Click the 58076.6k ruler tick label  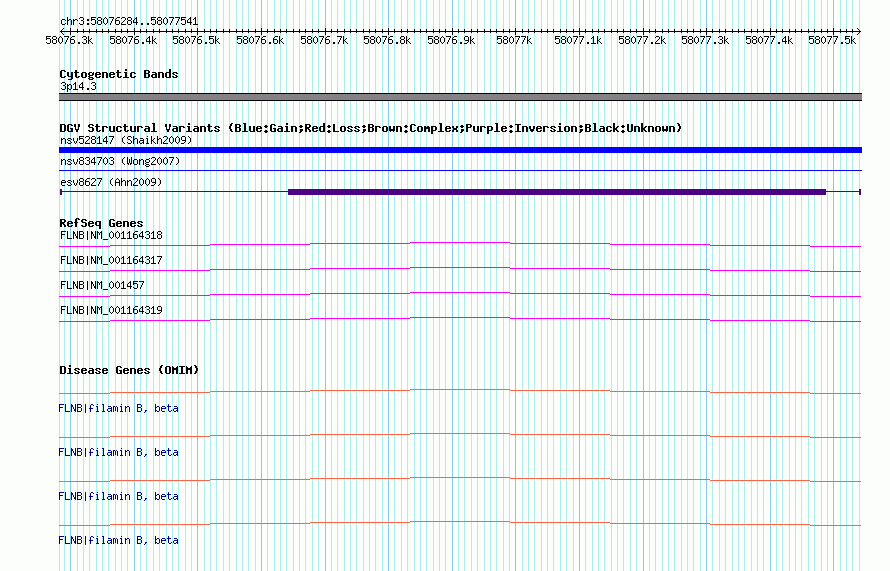[x=260, y=40]
